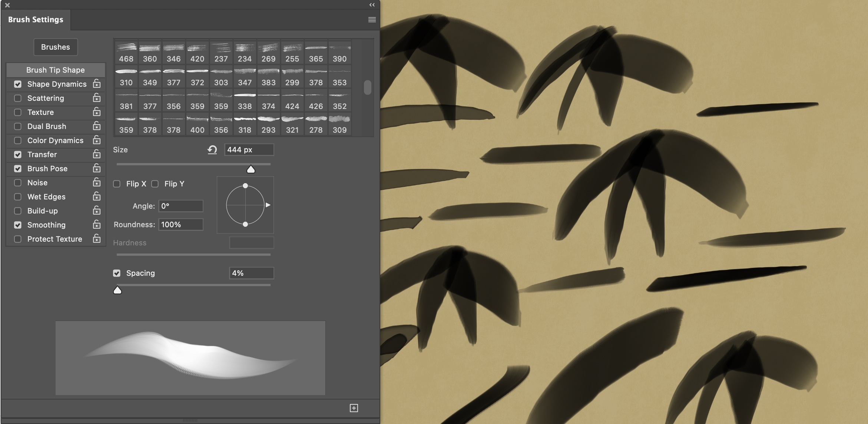This screenshot has width=868, height=424.
Task: Reset brush size with the revert arrow icon
Action: 212,150
